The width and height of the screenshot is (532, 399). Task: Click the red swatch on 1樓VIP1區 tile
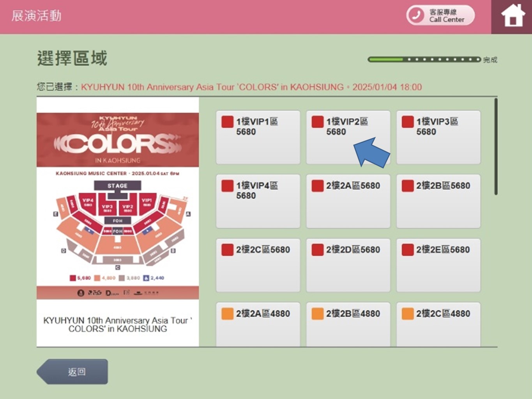click(227, 122)
